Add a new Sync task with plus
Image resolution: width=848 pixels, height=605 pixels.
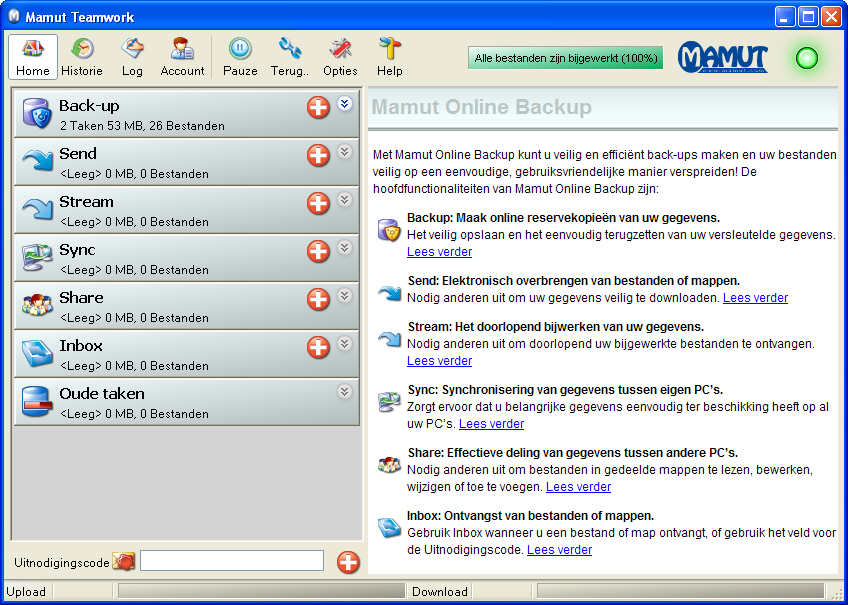pyautogui.click(x=318, y=251)
